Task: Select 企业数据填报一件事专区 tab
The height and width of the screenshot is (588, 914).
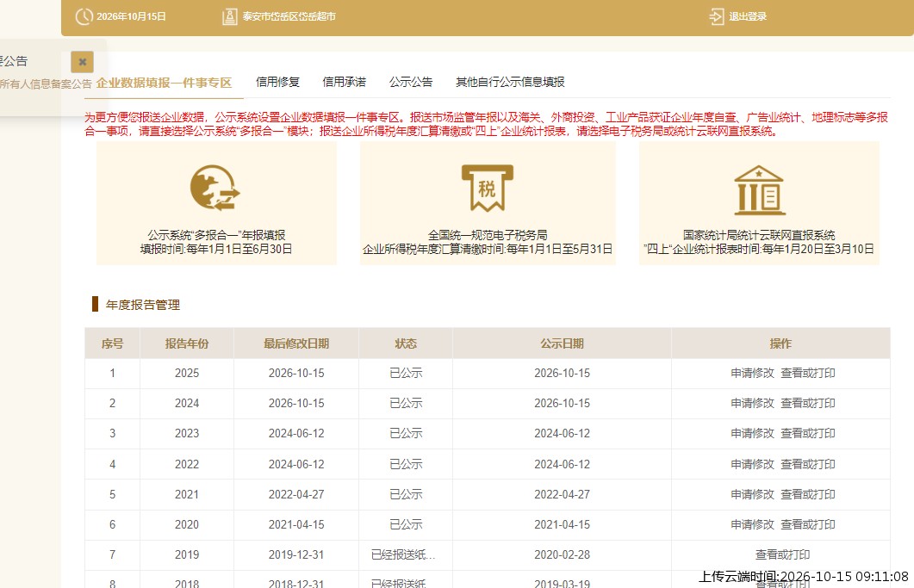Action: coord(164,83)
